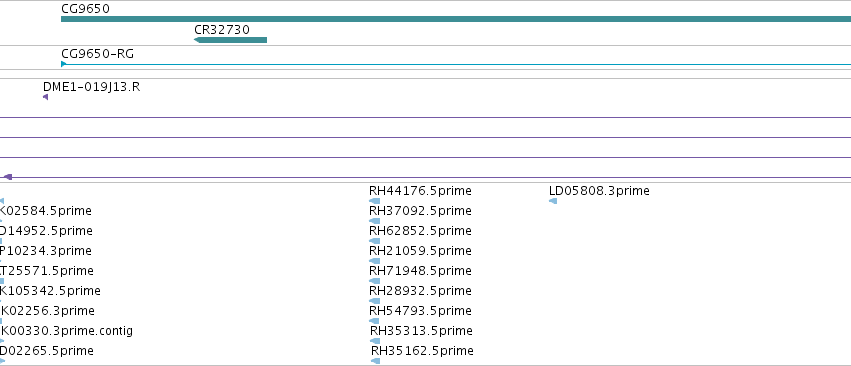Click the RH28932.5prime EST label
The width and height of the screenshot is (851, 366).
point(420,291)
